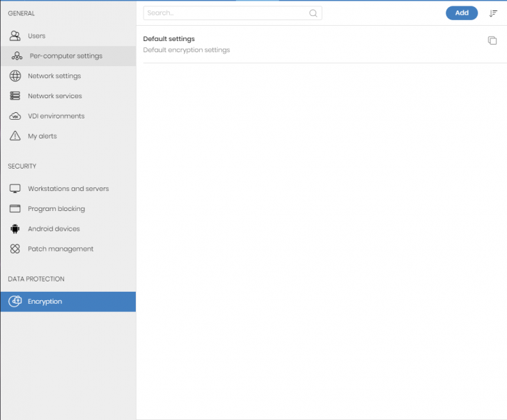The image size is (507, 420).
Task: Open Workstations and servers settings
Action: [x=68, y=189]
